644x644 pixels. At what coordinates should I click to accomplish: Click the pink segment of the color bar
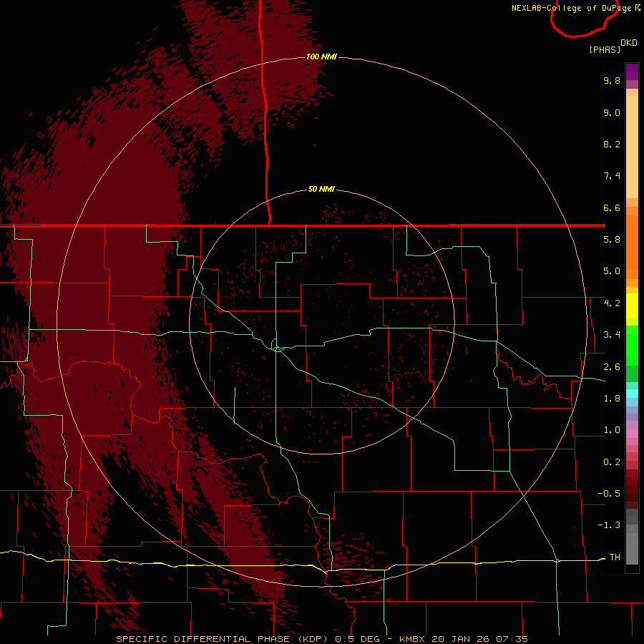[x=632, y=434]
